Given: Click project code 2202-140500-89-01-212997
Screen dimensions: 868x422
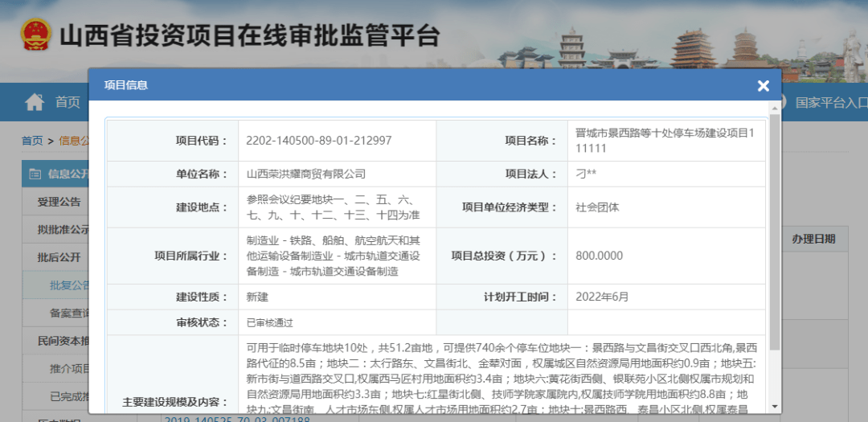Looking at the screenshot, I should point(319,141).
